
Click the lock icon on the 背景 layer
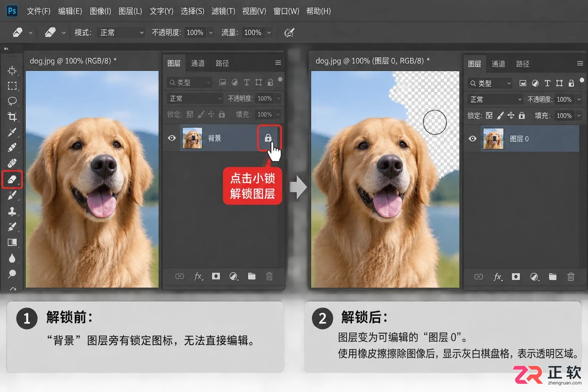[268, 138]
